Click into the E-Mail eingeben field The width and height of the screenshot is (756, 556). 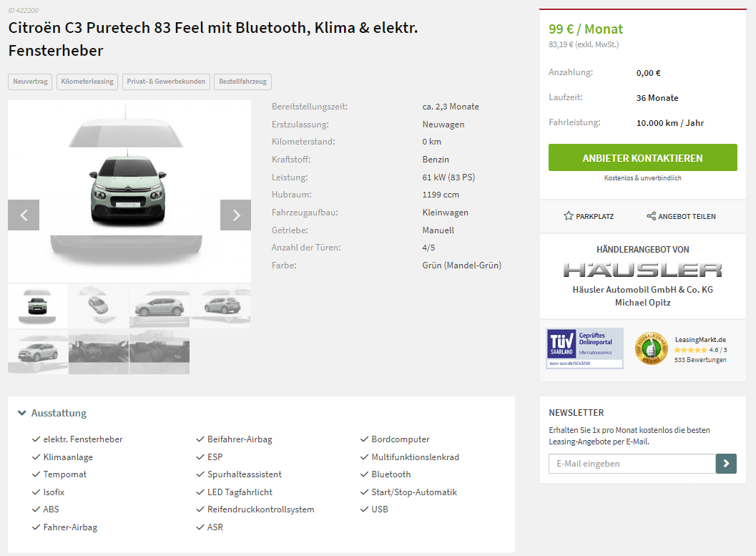[632, 464]
